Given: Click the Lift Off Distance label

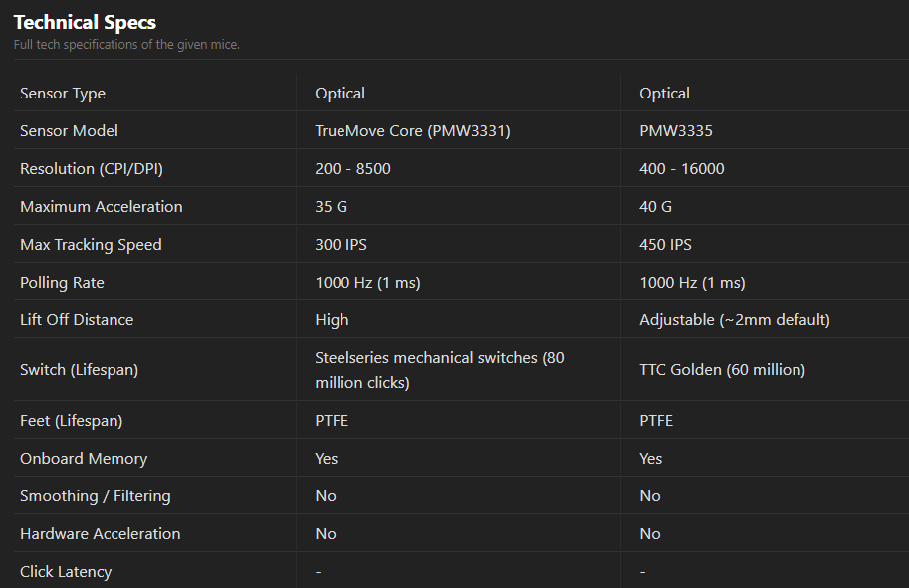Looking at the screenshot, I should click(77, 320).
